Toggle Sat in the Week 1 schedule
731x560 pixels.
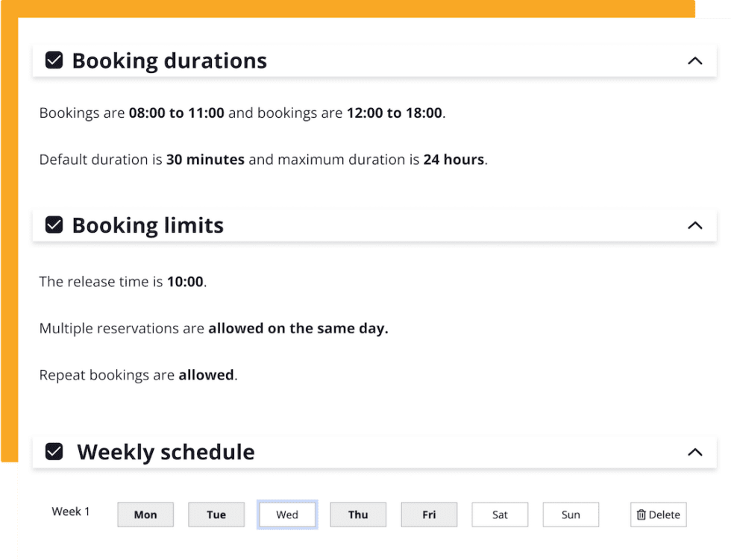click(500, 515)
